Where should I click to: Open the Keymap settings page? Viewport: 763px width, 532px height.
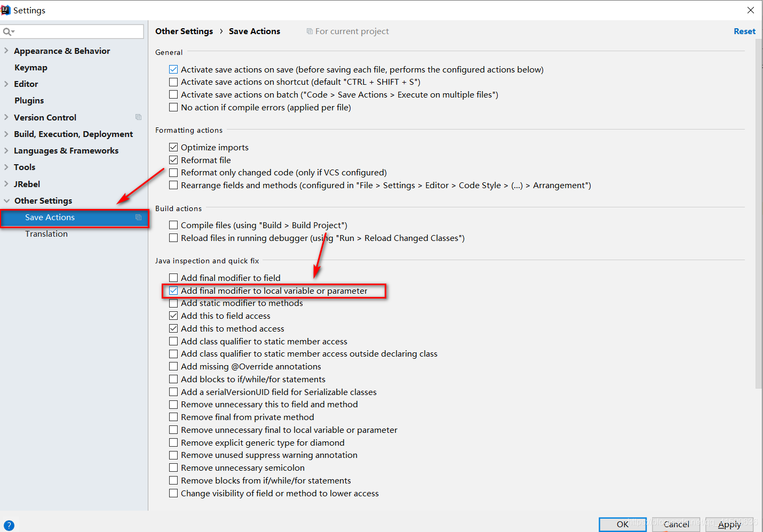point(31,67)
